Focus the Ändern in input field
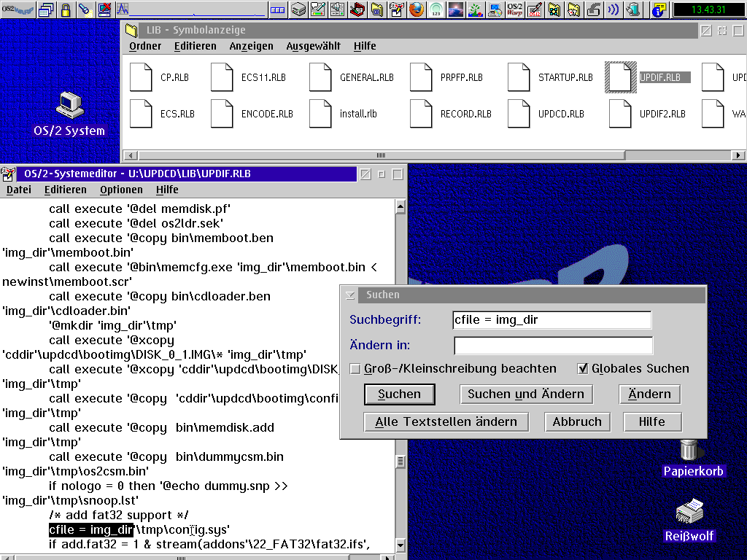This screenshot has height=560, width=747. point(554,346)
